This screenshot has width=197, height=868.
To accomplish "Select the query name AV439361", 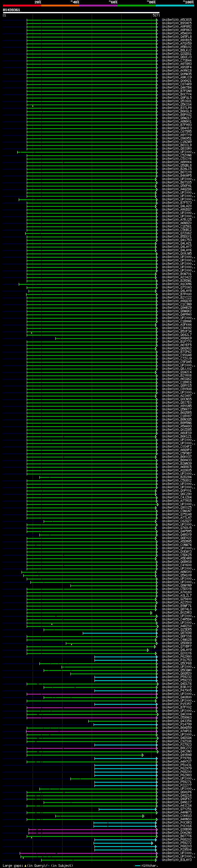I will (11, 10).
